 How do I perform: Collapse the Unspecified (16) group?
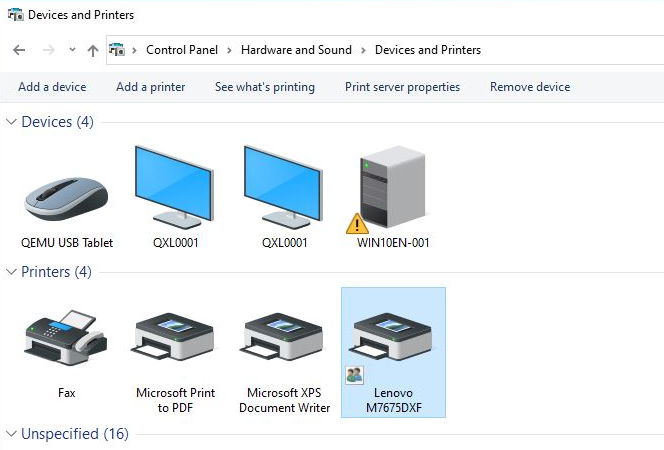pyautogui.click(x=11, y=434)
